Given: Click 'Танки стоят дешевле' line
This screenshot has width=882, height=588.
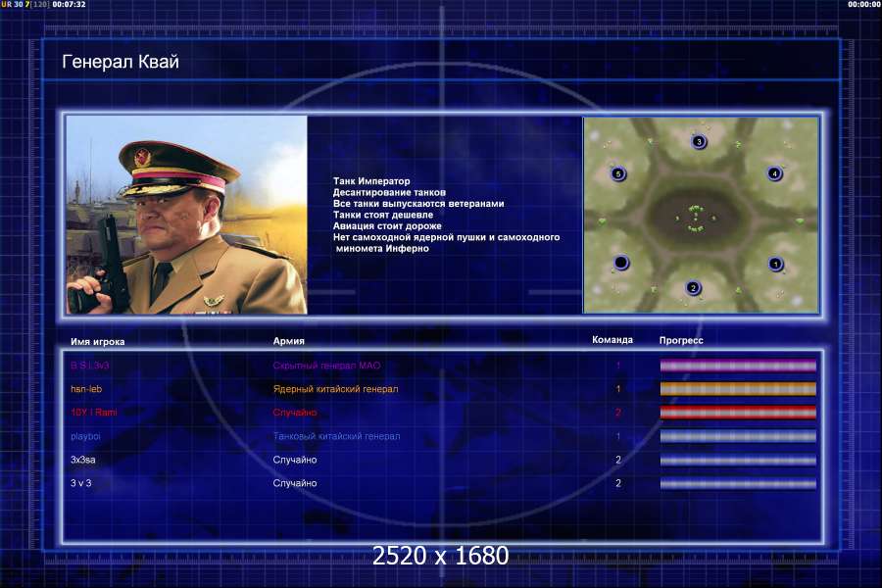Looking at the screenshot, I should (383, 215).
